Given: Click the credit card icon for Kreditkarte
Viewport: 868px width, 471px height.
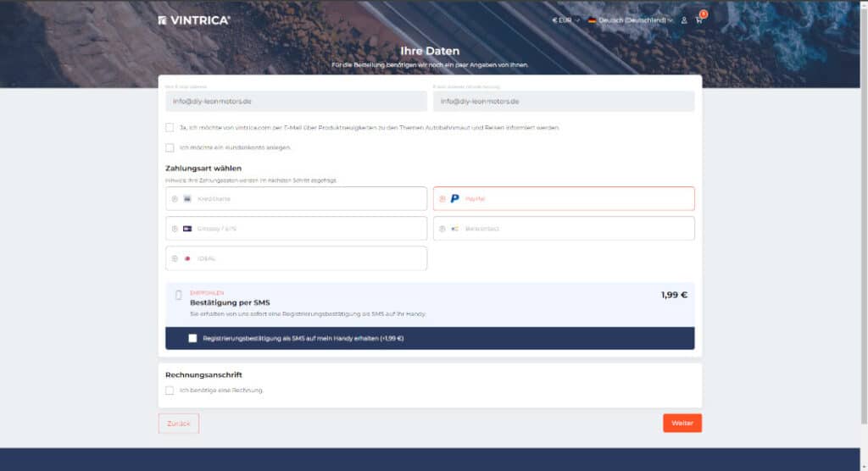Looking at the screenshot, I should click(x=187, y=199).
